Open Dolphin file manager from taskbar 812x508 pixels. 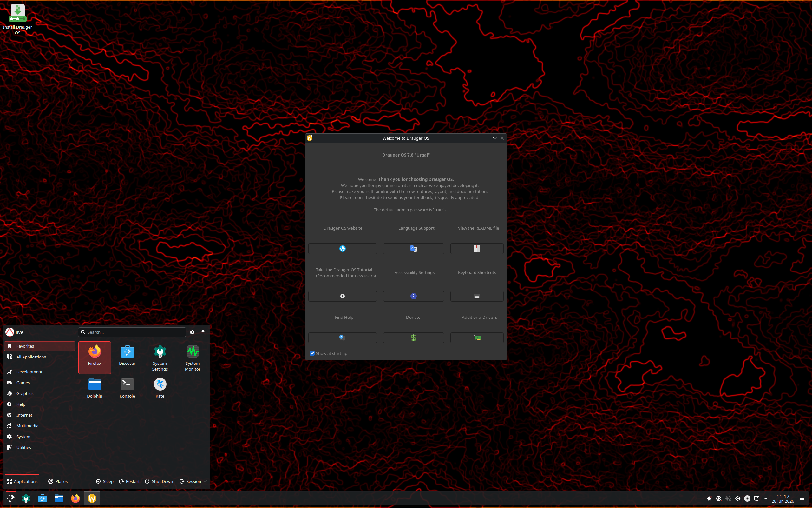tap(59, 498)
